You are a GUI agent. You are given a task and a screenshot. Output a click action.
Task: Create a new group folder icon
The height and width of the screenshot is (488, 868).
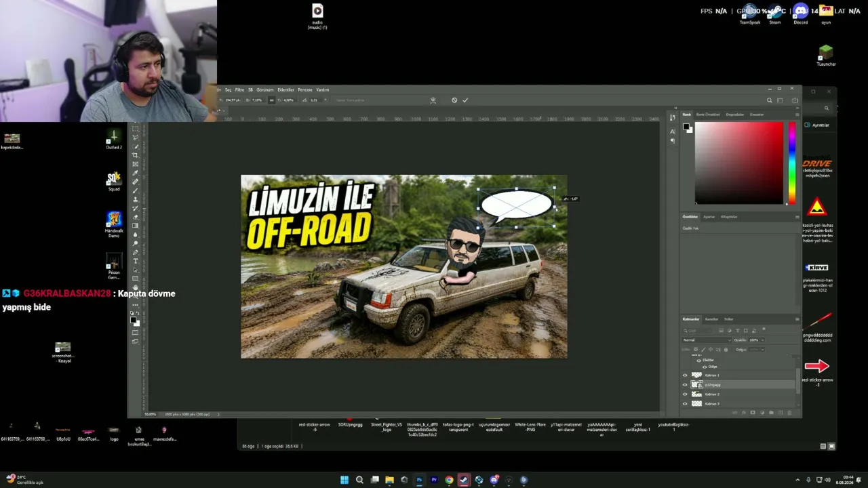tap(770, 412)
